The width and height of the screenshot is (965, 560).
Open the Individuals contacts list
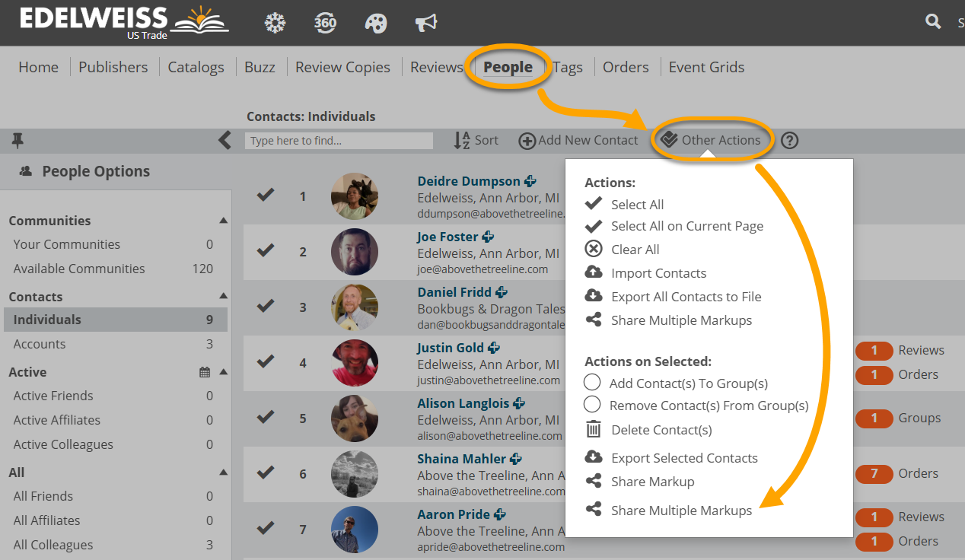point(116,320)
